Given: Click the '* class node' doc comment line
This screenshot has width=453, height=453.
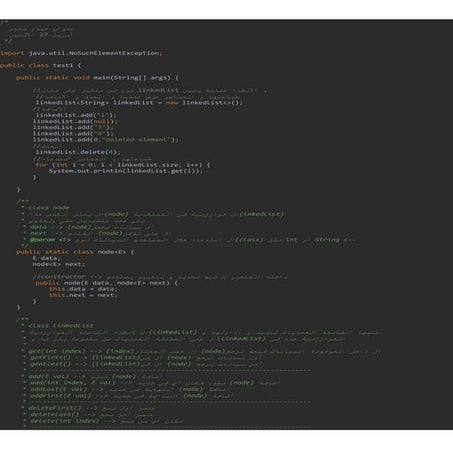Looking at the screenshot, I should click(x=46, y=208).
